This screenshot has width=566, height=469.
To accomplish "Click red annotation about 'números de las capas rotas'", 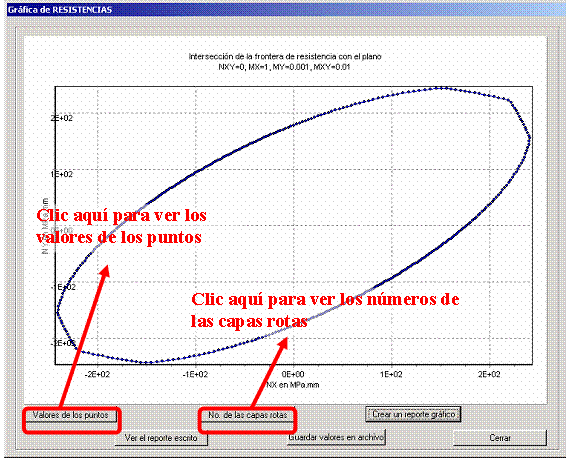I will (325, 310).
